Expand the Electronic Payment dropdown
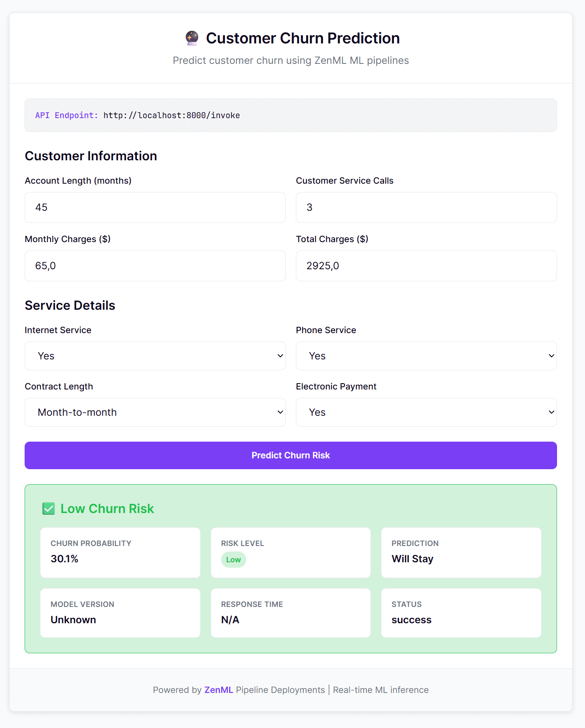 pos(426,412)
